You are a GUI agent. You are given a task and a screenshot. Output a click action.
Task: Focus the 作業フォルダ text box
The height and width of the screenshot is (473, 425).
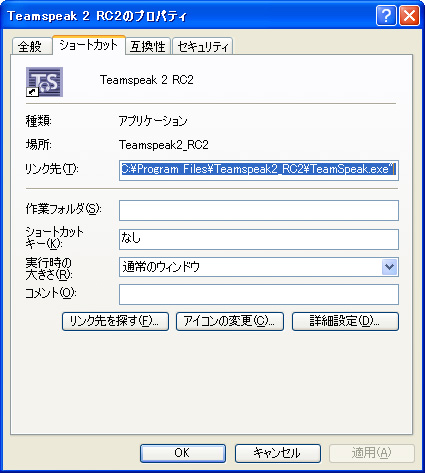pos(259,210)
